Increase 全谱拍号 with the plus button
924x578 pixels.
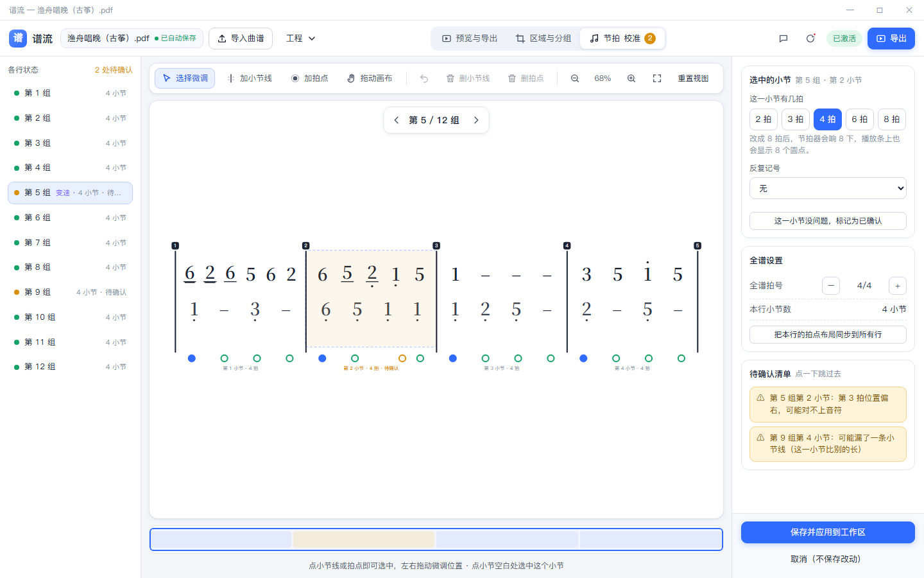(x=898, y=286)
